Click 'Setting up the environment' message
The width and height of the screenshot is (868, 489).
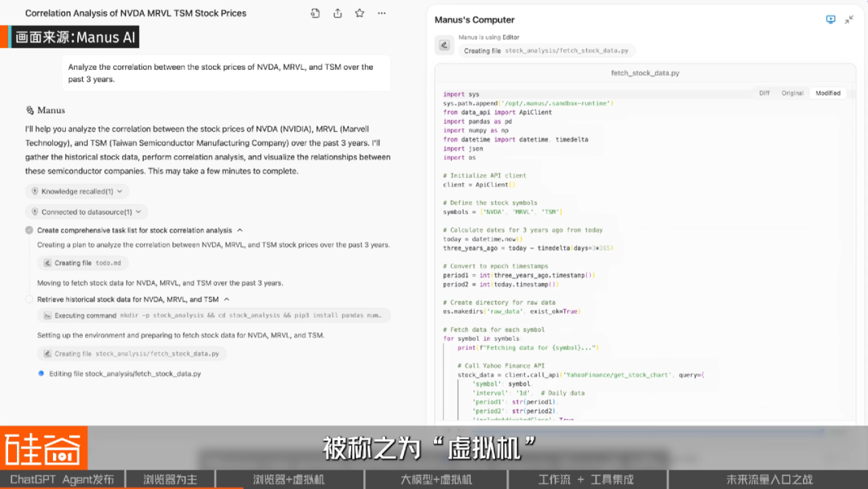pyautogui.click(x=181, y=335)
